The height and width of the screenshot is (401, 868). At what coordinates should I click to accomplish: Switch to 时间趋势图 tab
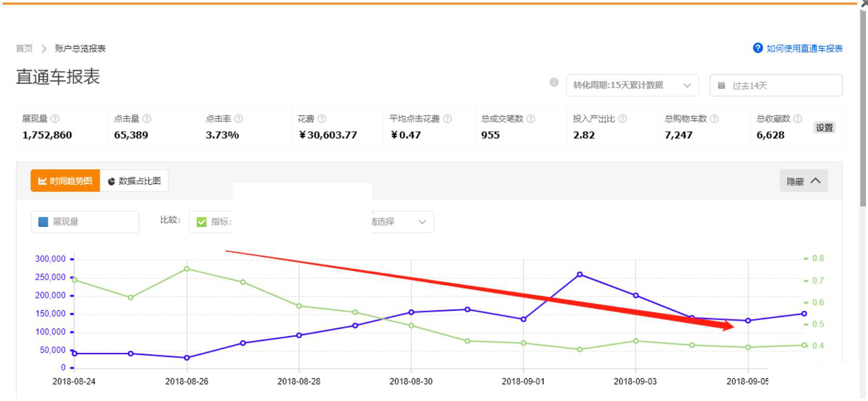click(x=65, y=181)
